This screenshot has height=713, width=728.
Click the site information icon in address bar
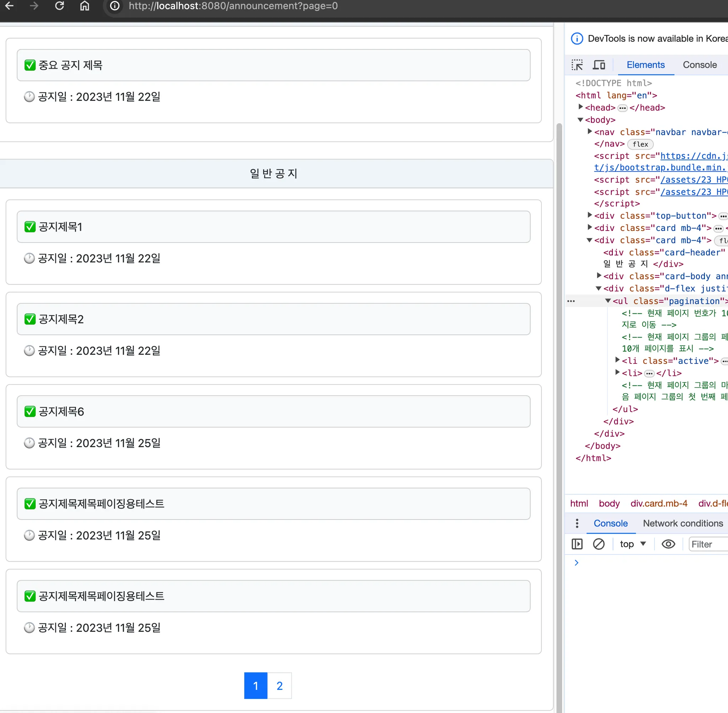(x=115, y=6)
